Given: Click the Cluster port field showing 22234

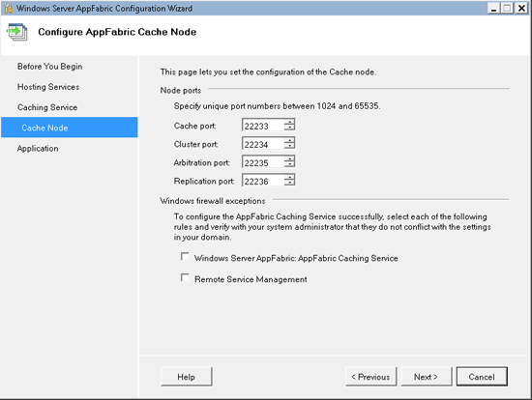Looking at the screenshot, I should coord(263,144).
